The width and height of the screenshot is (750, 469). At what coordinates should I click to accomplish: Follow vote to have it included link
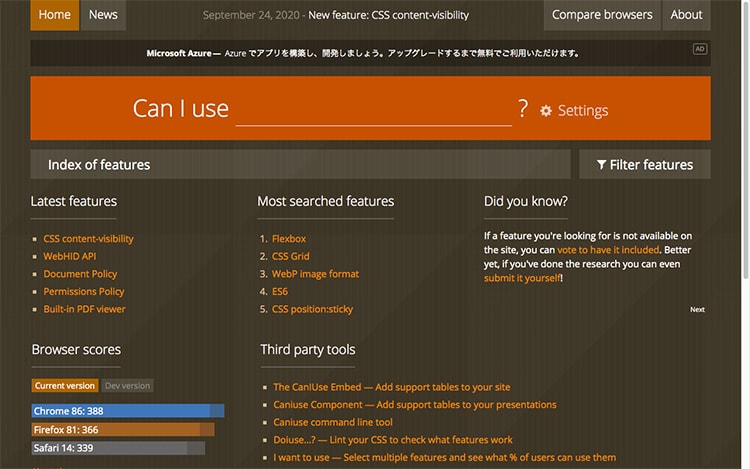[x=608, y=250]
